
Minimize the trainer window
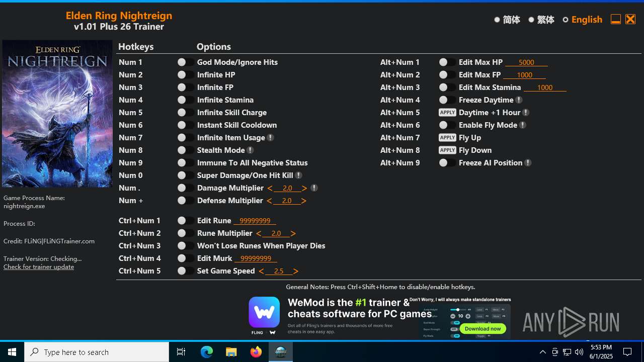pyautogui.click(x=615, y=20)
